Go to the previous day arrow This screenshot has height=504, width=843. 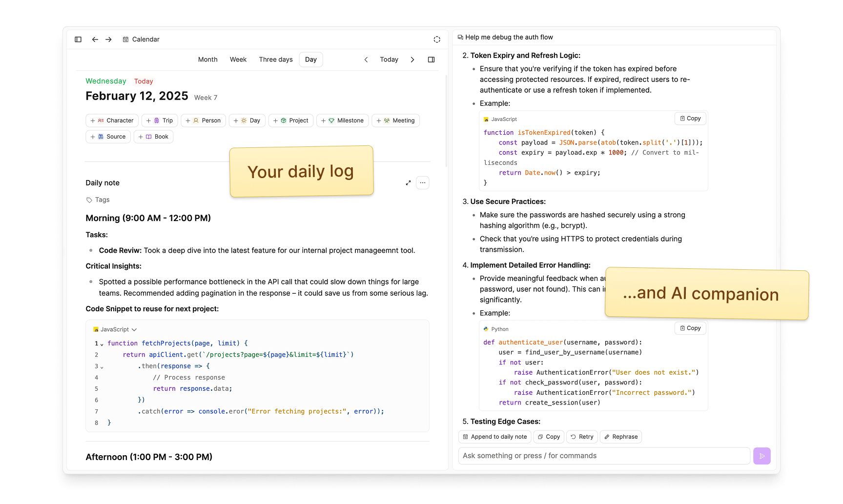[x=366, y=60]
